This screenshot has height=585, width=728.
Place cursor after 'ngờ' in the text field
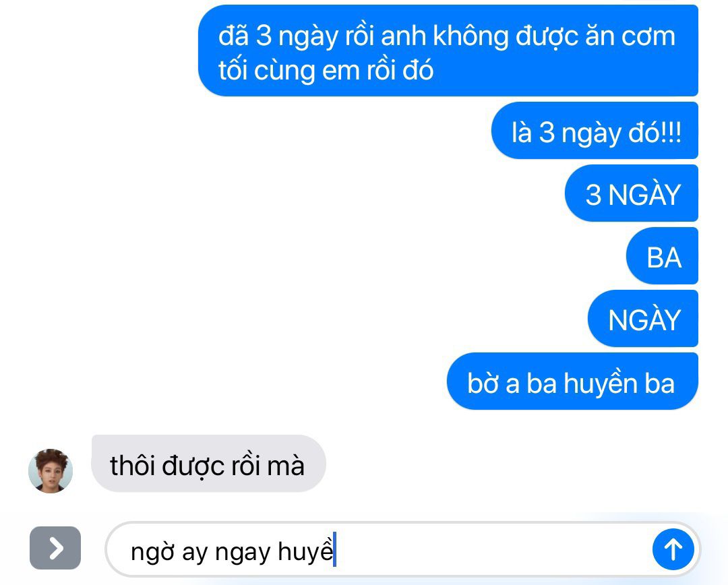pos(175,551)
